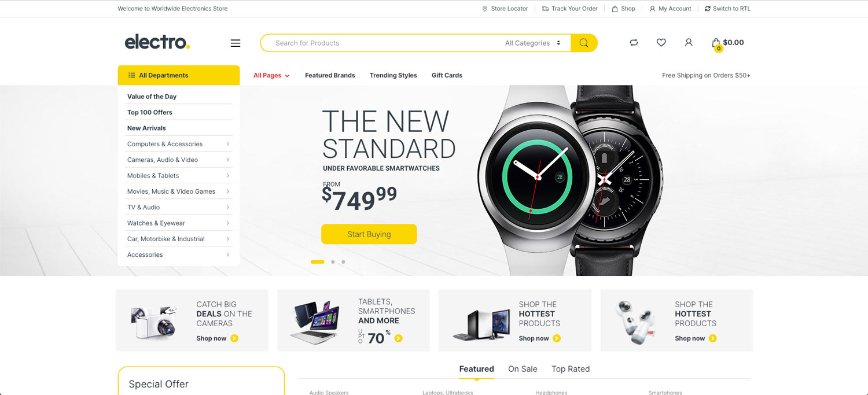This screenshot has height=395, width=868.
Task: Toggle Switch to RTL layout
Action: (x=727, y=9)
